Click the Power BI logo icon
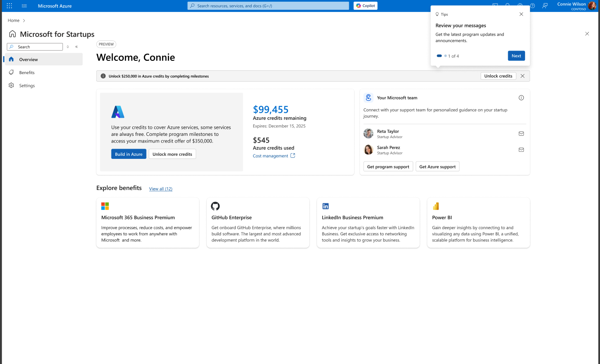Image resolution: width=600 pixels, height=364 pixels. [436, 206]
